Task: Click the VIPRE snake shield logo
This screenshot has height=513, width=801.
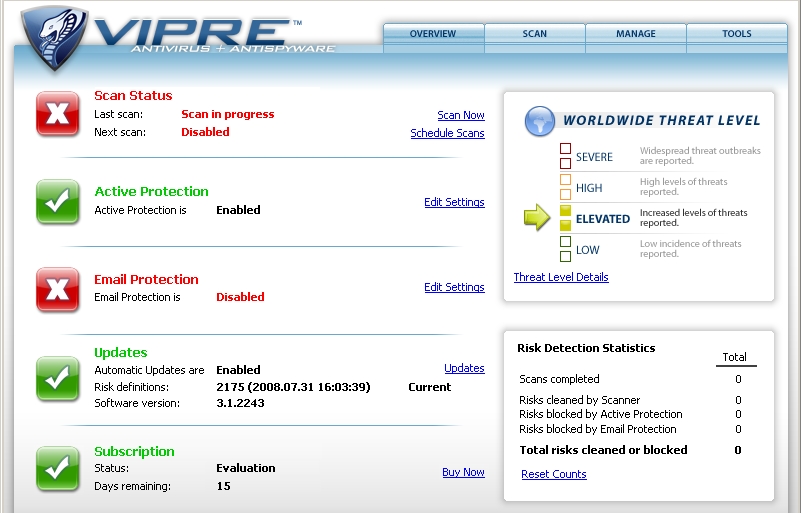Action: pyautogui.click(x=55, y=38)
